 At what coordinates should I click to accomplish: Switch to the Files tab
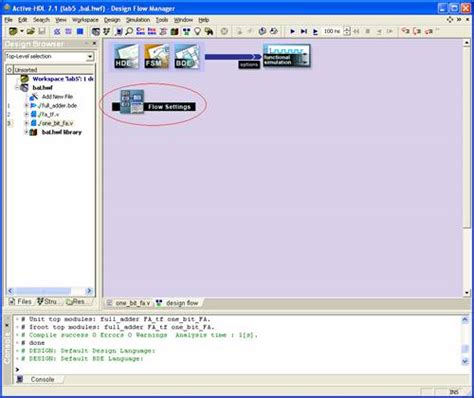(x=21, y=302)
